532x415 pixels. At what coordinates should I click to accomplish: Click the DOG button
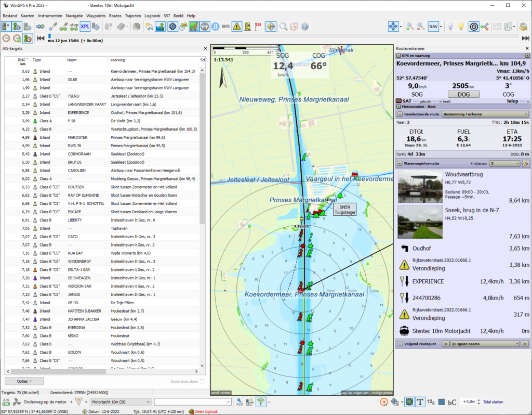(463, 95)
